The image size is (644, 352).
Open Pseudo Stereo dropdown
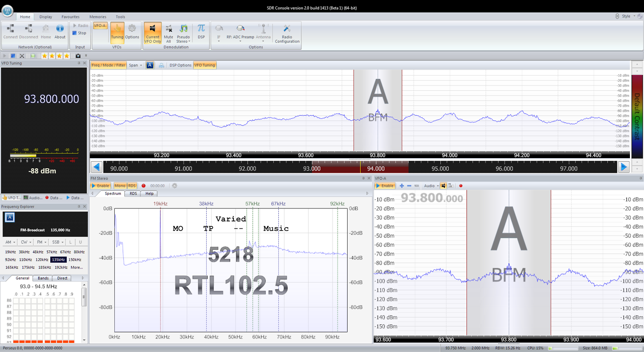click(183, 33)
